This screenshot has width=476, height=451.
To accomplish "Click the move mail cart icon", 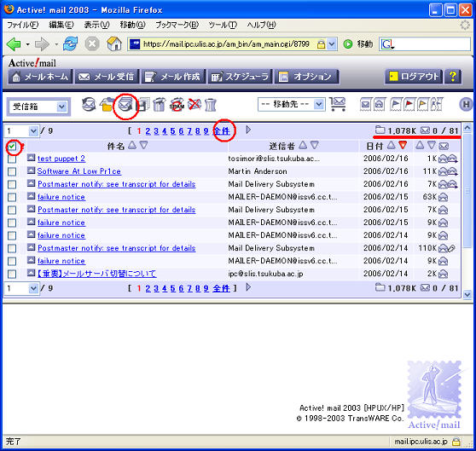I will tap(337, 104).
